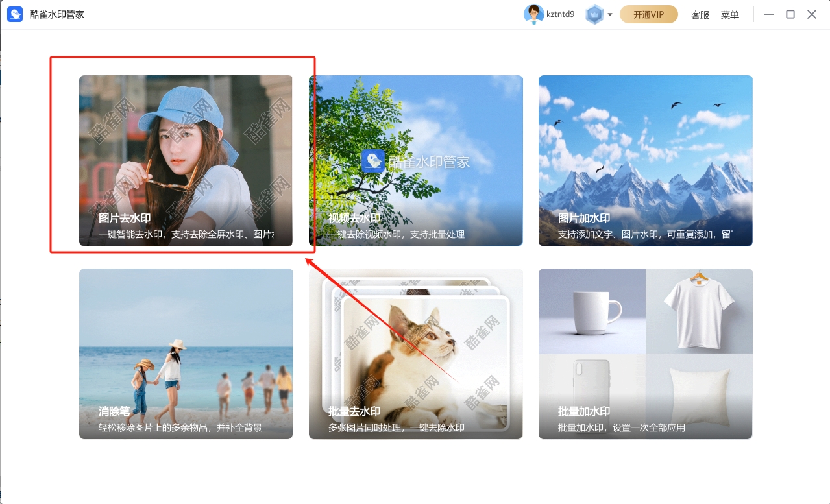Launch the 消除笔 eraser pen tool
The height and width of the screenshot is (504, 830).
point(186,354)
